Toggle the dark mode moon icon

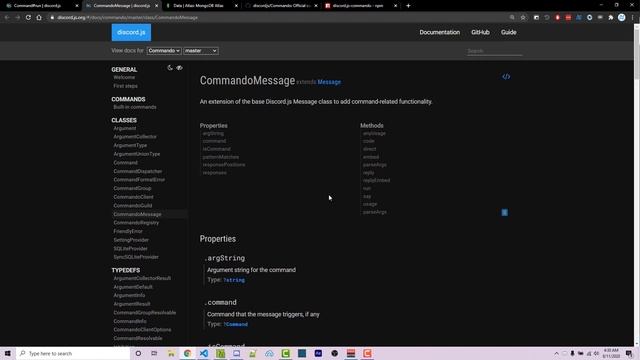coord(170,68)
